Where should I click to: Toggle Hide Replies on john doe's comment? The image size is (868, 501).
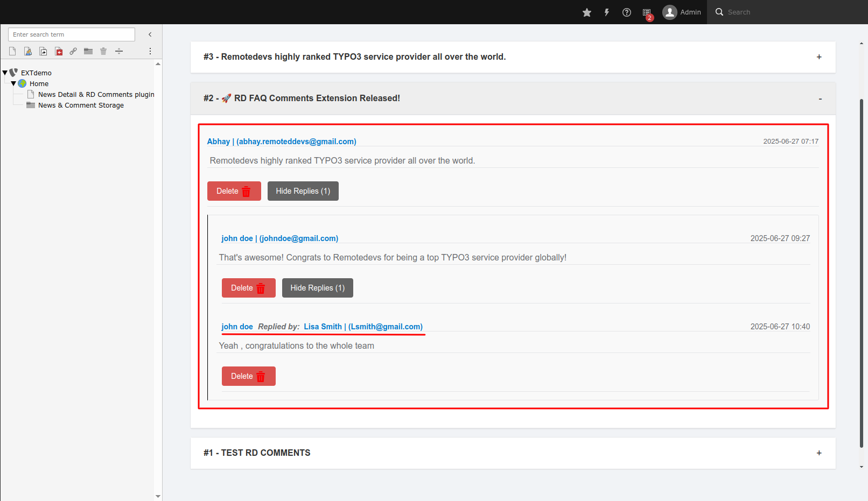click(317, 288)
